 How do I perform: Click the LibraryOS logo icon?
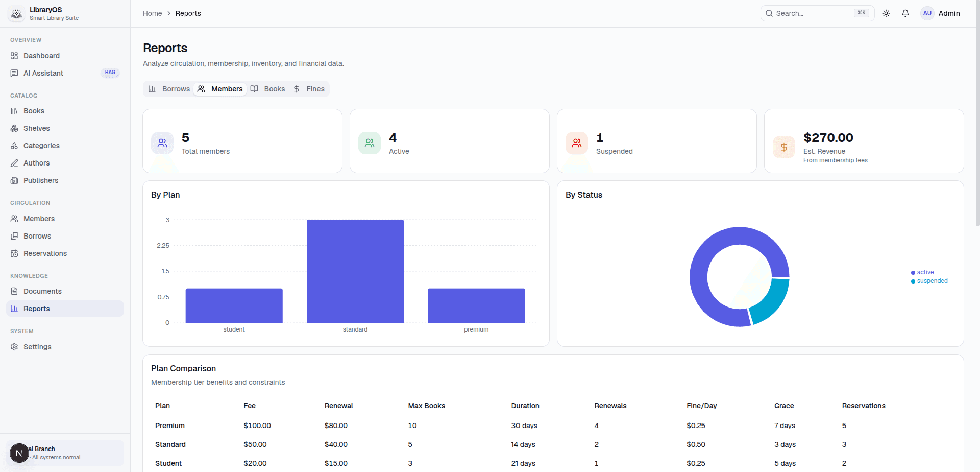17,14
